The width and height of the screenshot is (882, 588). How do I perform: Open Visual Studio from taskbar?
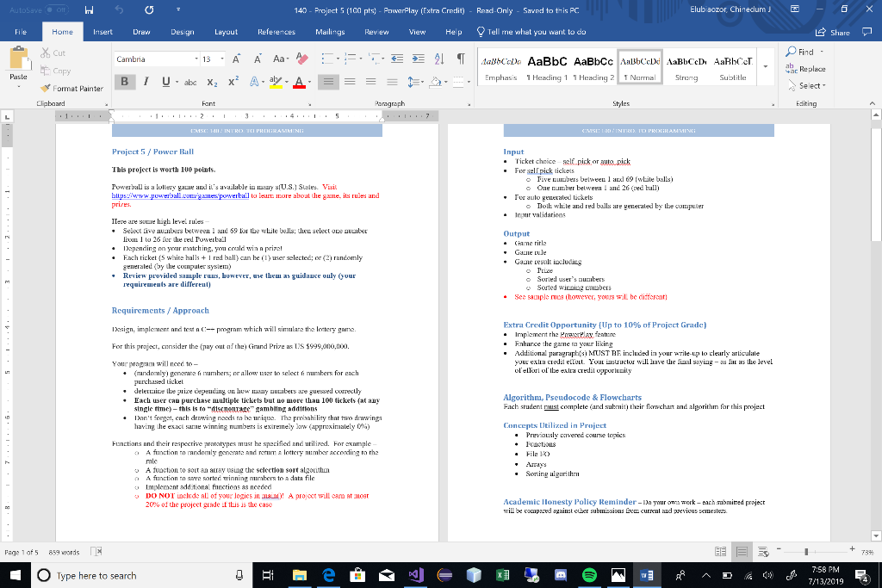click(x=416, y=575)
